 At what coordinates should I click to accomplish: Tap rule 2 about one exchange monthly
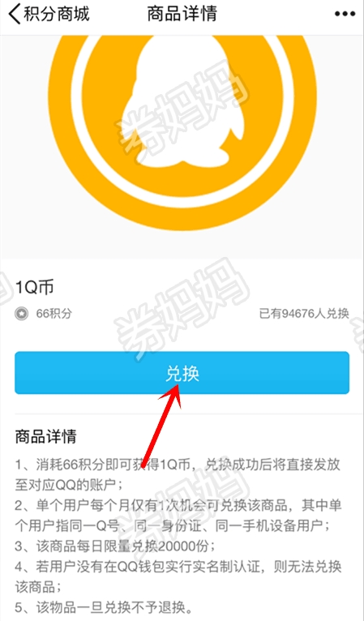[x=178, y=516]
